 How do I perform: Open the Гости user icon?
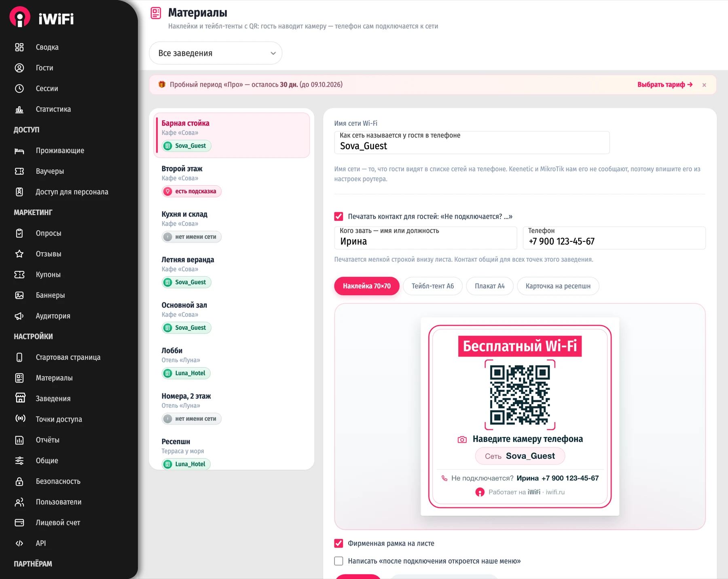click(19, 68)
